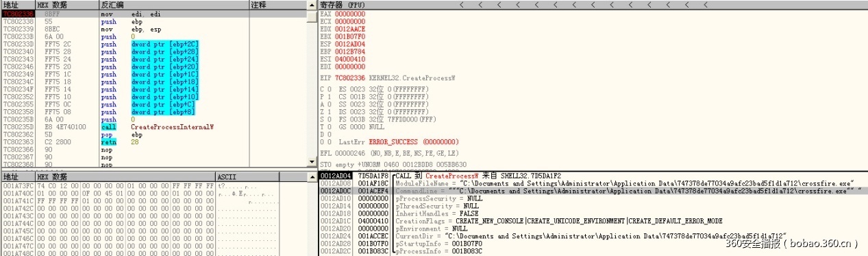The width and height of the screenshot is (868, 256).
Task: Select the pThreadSecurity = NULL stack row
Action: (x=593, y=206)
